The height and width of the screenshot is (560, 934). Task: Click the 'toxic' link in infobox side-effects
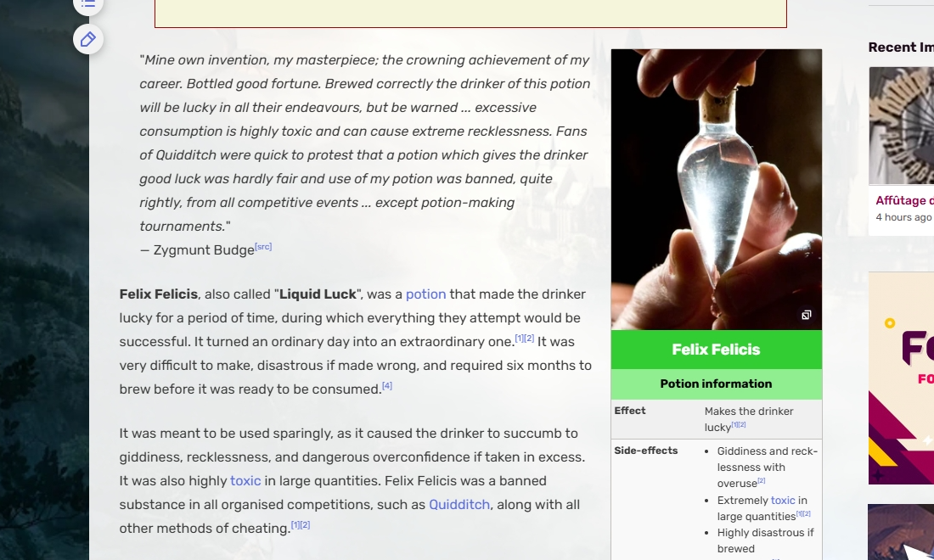point(783,501)
